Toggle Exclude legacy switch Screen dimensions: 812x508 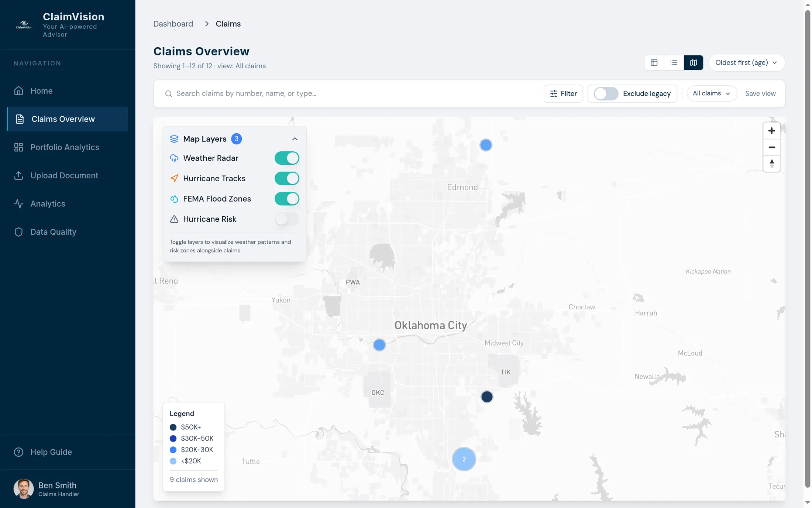click(x=606, y=94)
